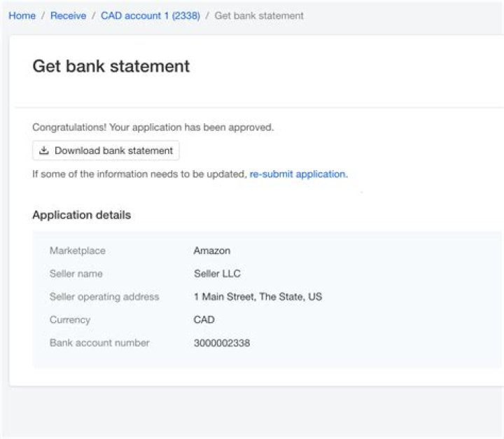Click the Bank account number label

tap(99, 343)
